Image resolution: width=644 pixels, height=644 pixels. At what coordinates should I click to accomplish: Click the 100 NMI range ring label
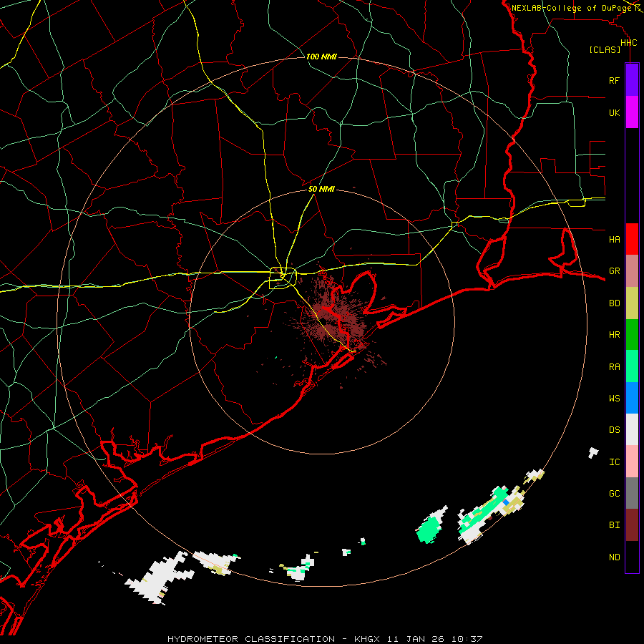(321, 57)
